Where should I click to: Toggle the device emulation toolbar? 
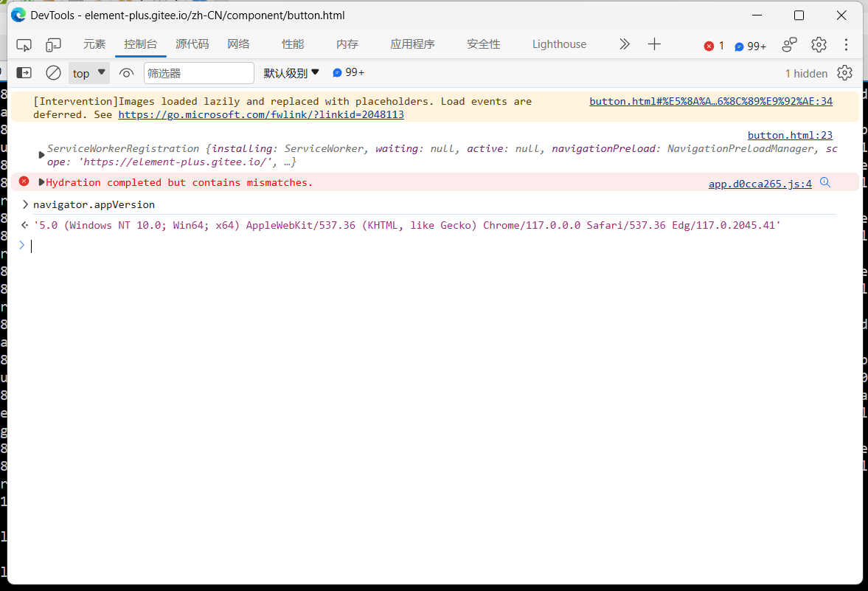52,44
